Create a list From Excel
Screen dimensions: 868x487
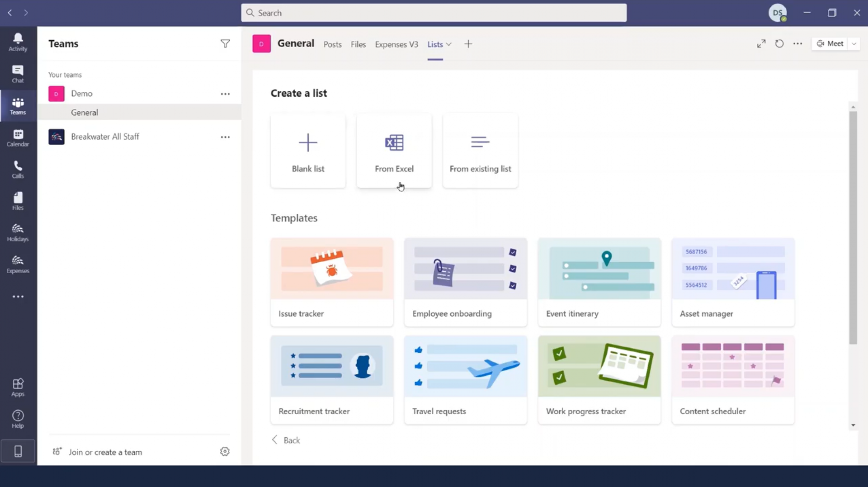click(x=394, y=151)
